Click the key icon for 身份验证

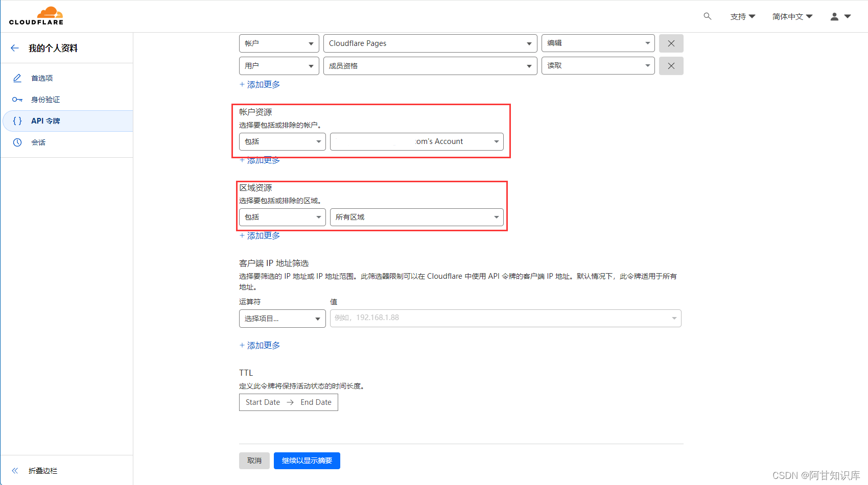pos(17,100)
